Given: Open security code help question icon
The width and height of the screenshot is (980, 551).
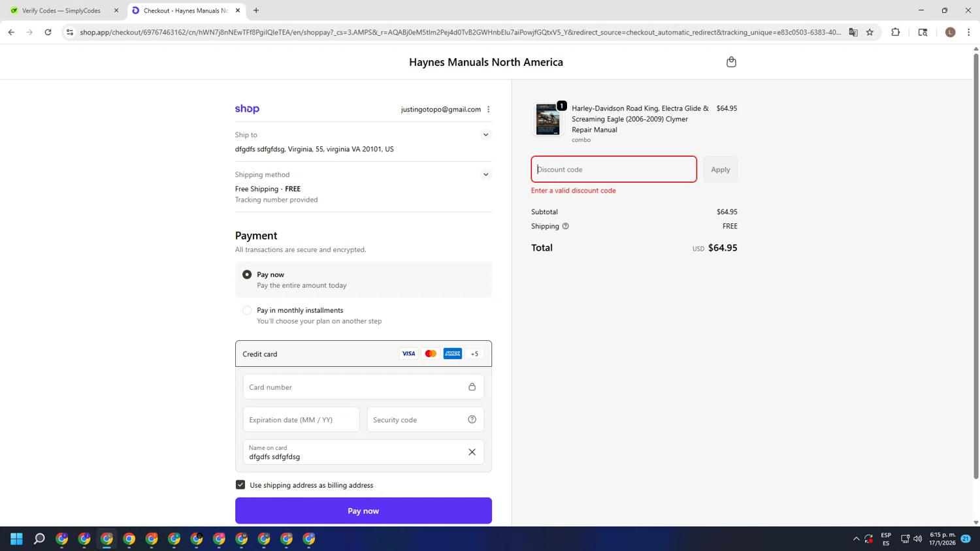Looking at the screenshot, I should coord(472,420).
